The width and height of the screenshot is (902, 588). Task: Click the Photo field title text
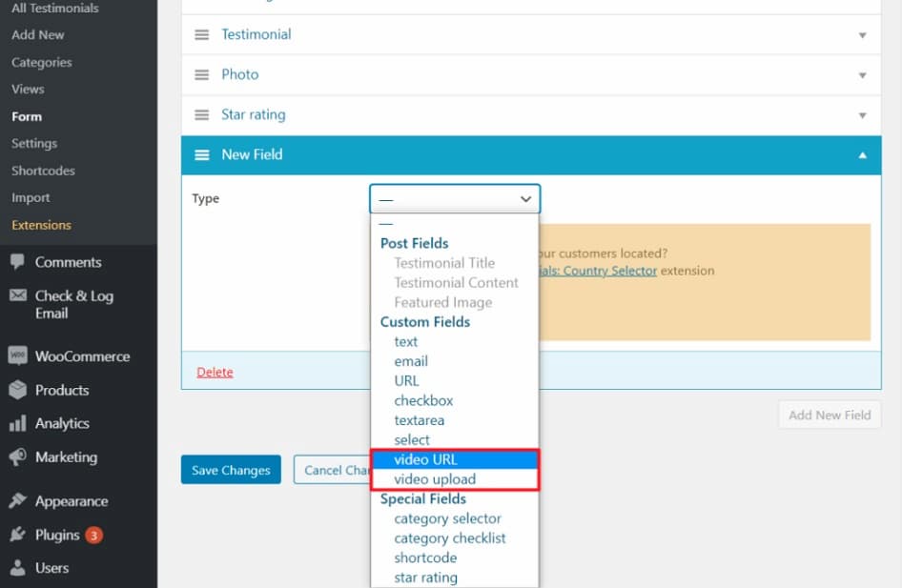(x=240, y=74)
